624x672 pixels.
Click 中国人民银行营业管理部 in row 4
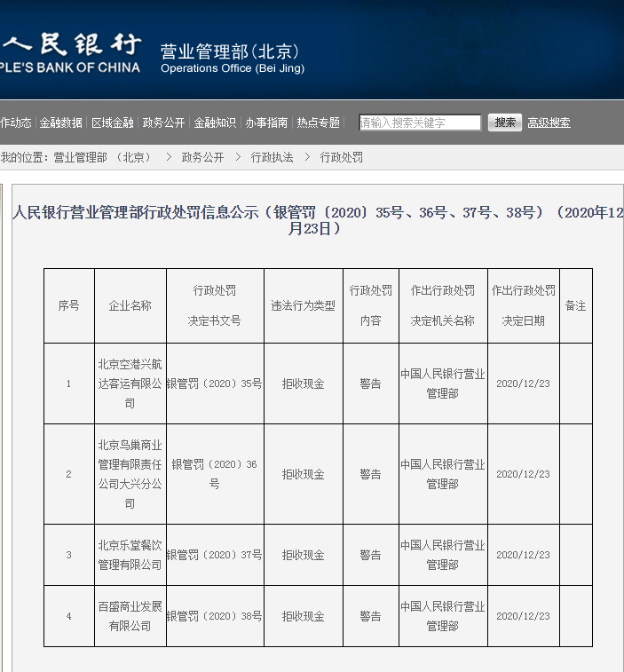[443, 616]
